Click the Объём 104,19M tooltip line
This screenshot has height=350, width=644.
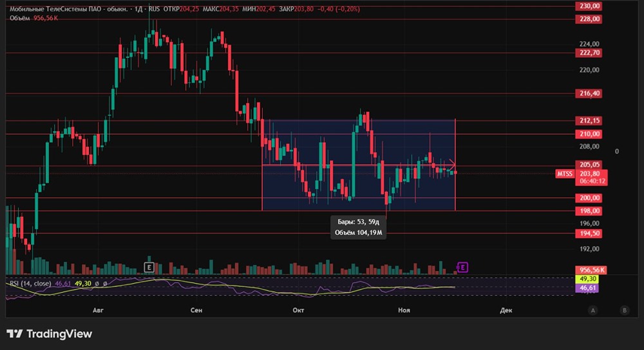tap(358, 233)
